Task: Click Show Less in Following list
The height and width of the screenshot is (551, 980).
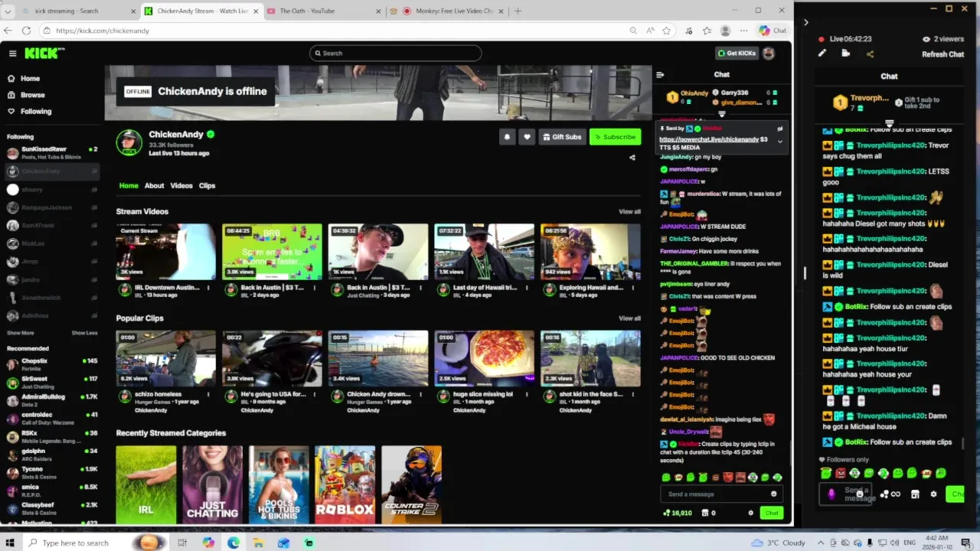Action: coord(84,333)
